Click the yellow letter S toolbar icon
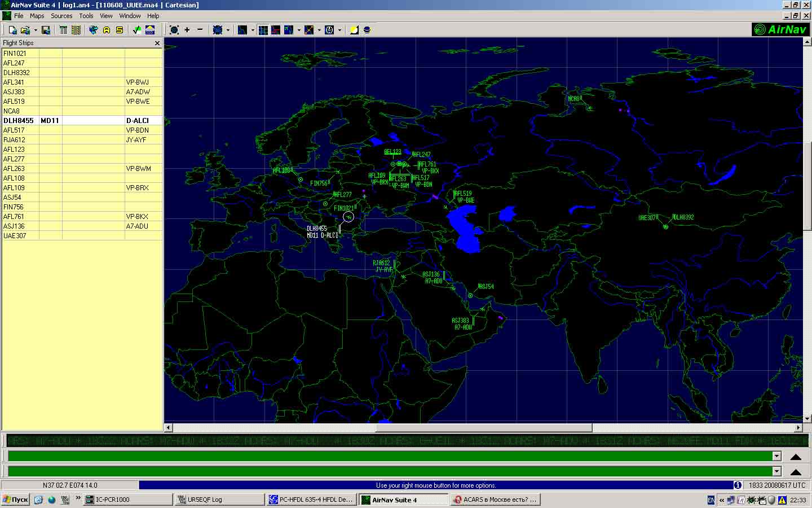The height and width of the screenshot is (508, 812). [120, 30]
